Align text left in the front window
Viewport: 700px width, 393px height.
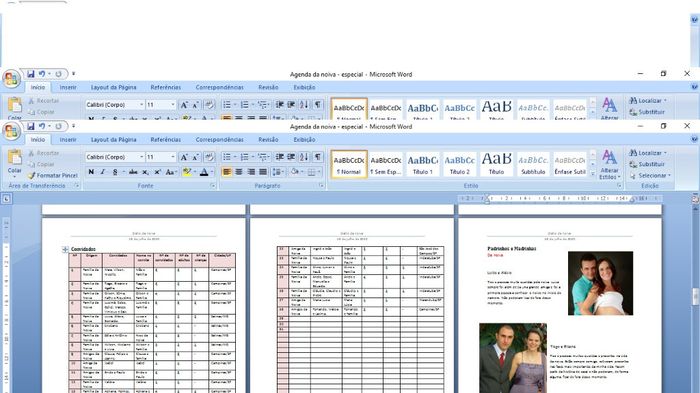[x=227, y=172]
